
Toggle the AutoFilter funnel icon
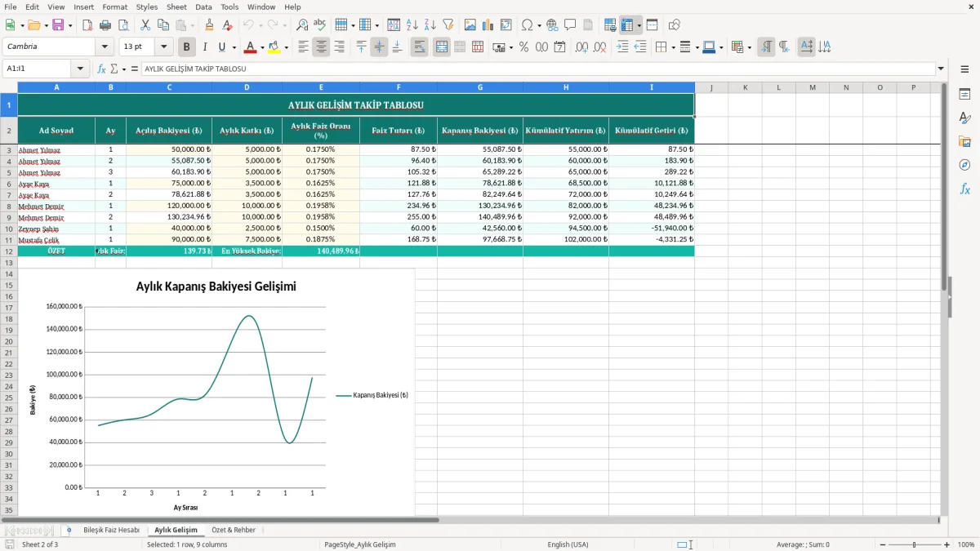click(448, 25)
